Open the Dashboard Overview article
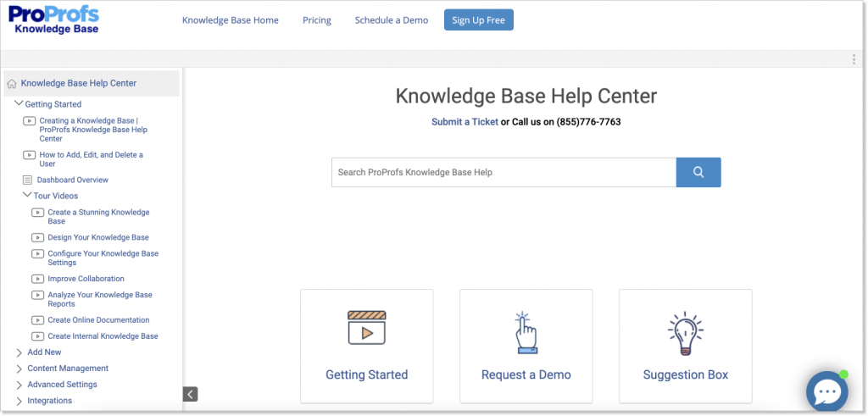Screen dimensions: 868x416 click(x=73, y=180)
